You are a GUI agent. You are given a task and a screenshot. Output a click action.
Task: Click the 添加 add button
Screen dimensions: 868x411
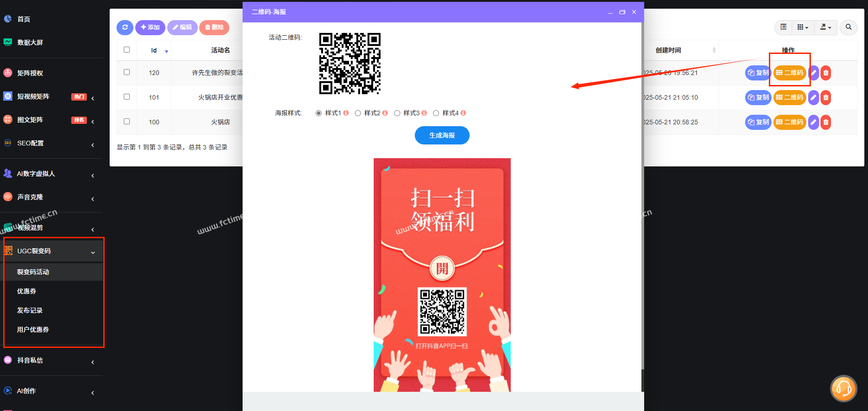click(150, 27)
